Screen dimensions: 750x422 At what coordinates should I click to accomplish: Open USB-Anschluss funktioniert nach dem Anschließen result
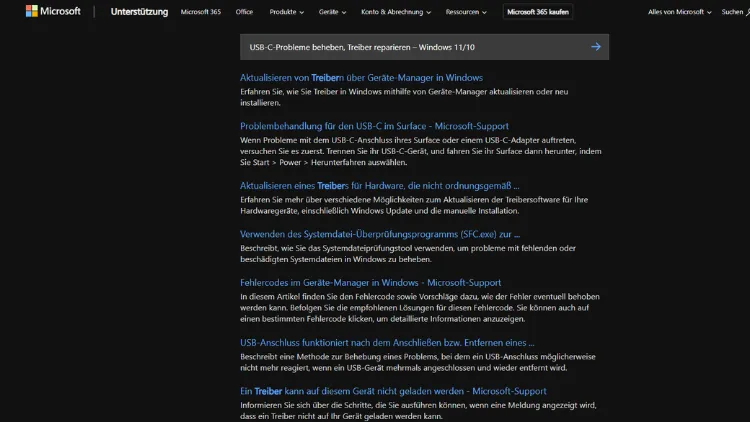pos(387,342)
